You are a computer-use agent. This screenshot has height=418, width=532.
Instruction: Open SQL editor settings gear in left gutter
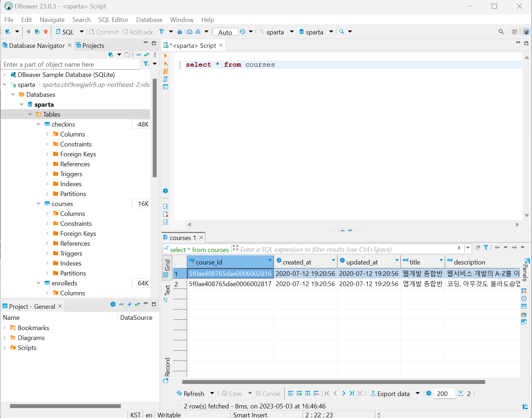click(165, 191)
